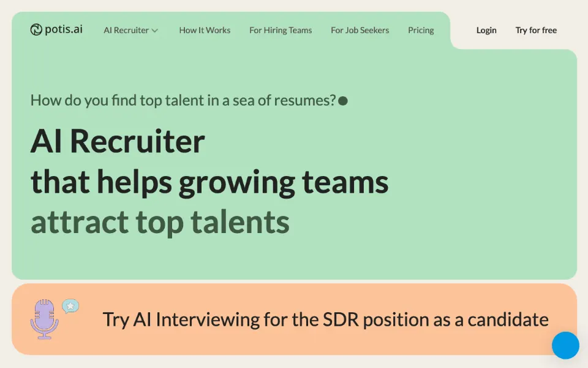Open the blue chat widget bubble
The width and height of the screenshot is (588, 368).
(x=565, y=345)
